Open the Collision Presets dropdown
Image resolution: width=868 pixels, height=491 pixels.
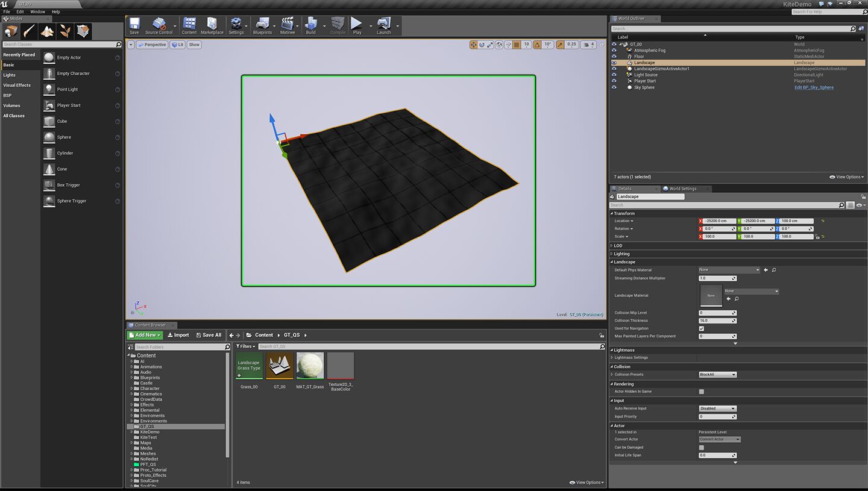[x=717, y=375]
